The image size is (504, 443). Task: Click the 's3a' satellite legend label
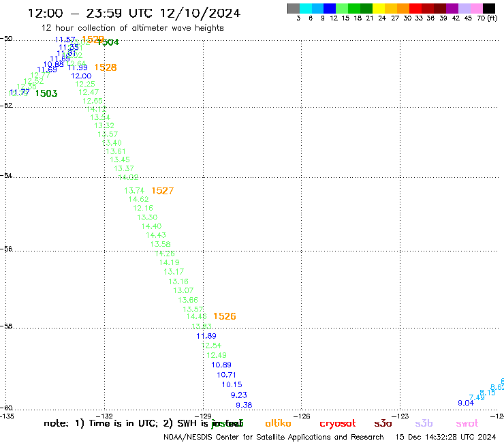pos(383,423)
